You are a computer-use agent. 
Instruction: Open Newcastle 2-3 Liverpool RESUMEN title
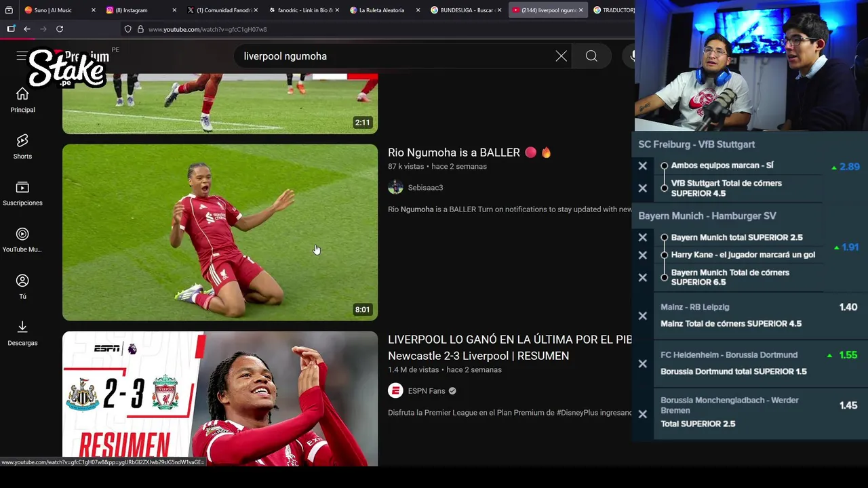510,348
